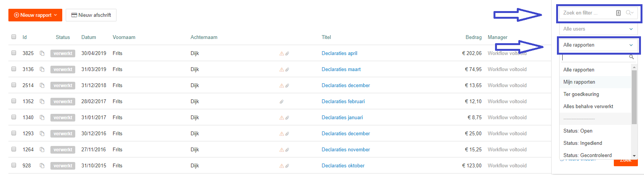Expand the Alle users dropdown
This screenshot has width=644, height=175.
tap(598, 29)
